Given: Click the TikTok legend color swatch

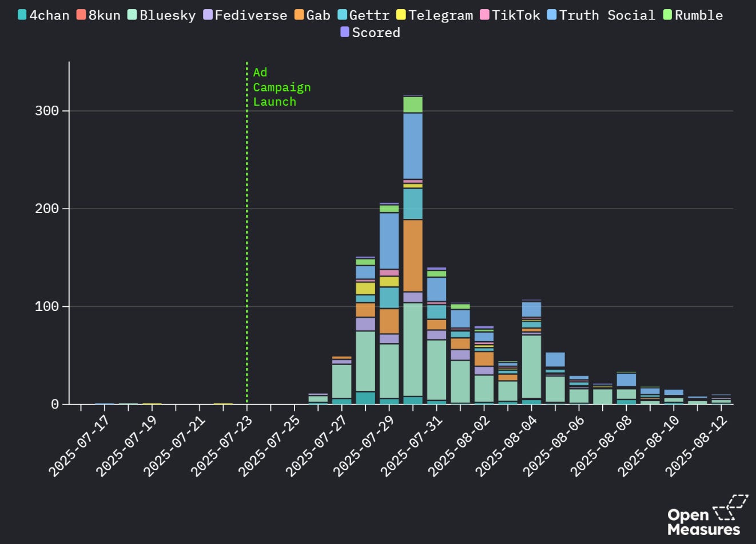Looking at the screenshot, I should (x=485, y=14).
